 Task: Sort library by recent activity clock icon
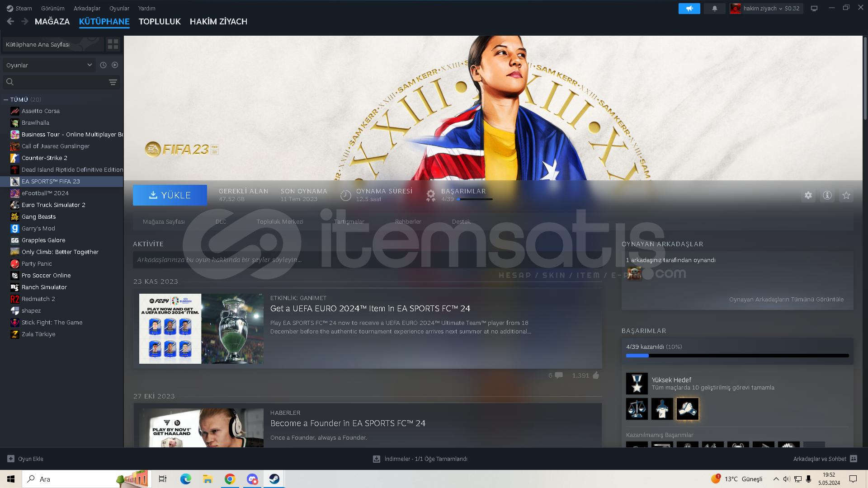pyautogui.click(x=103, y=65)
